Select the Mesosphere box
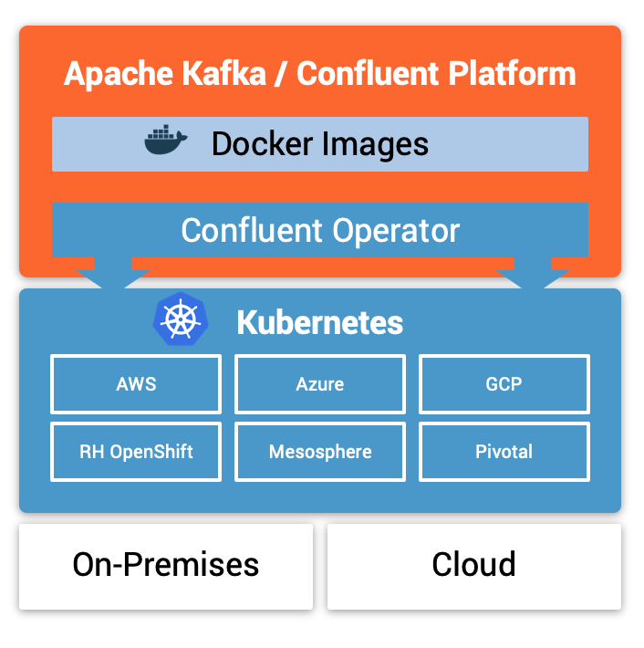This screenshot has height=648, width=644. coord(320,451)
